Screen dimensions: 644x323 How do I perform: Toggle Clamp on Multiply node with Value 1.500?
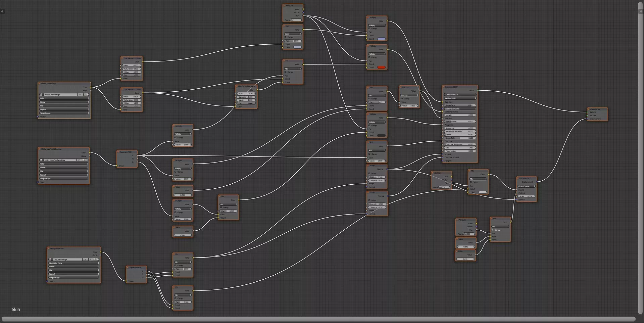pyautogui.click(x=176, y=138)
